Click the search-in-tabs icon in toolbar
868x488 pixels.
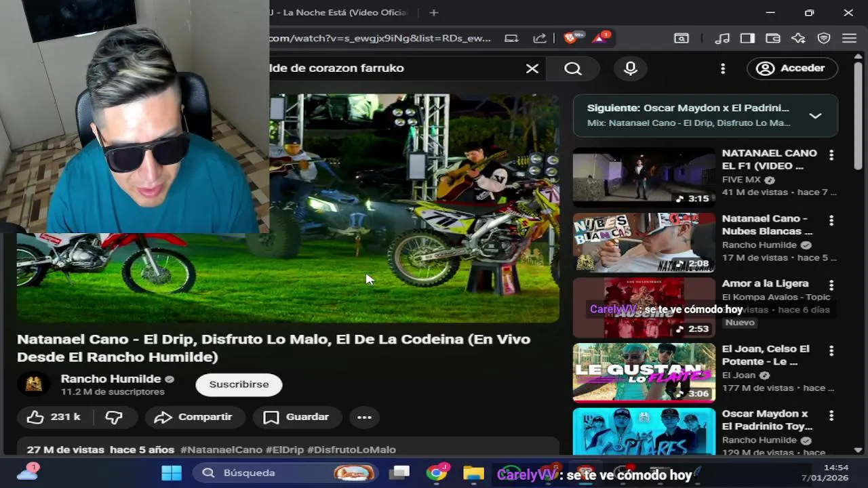pyautogui.click(x=682, y=39)
